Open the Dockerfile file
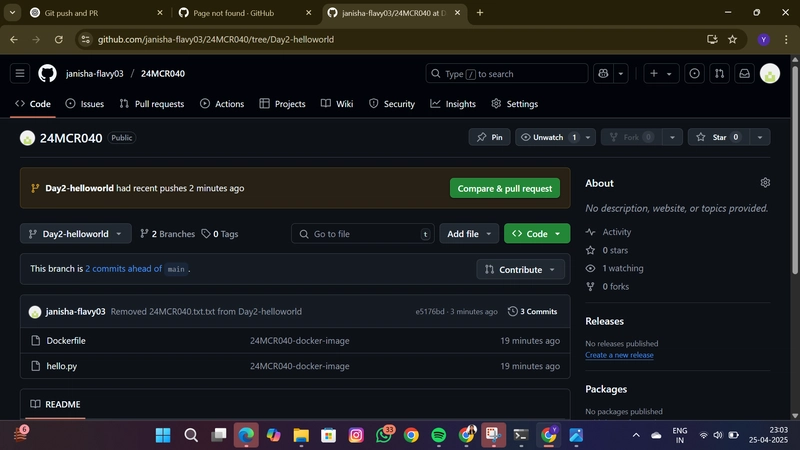 (x=66, y=340)
